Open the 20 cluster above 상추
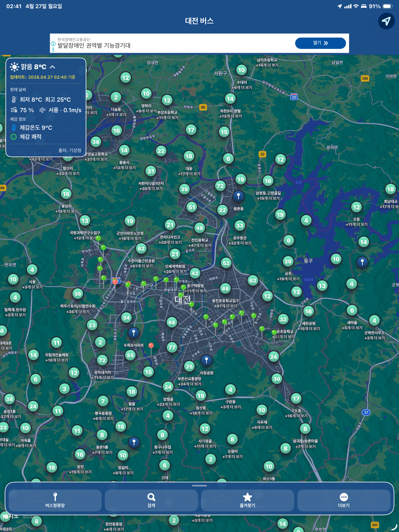Screen dimensions: 399x532 [288, 262]
